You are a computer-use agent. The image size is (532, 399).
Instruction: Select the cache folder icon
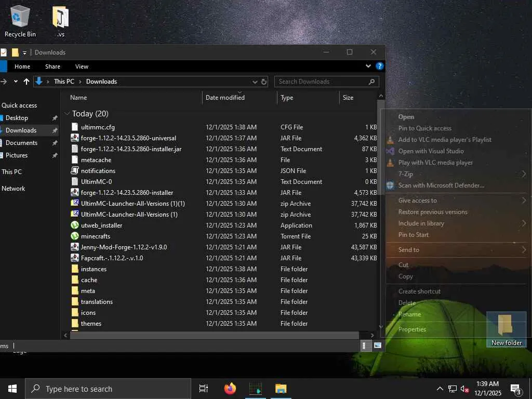(75, 280)
